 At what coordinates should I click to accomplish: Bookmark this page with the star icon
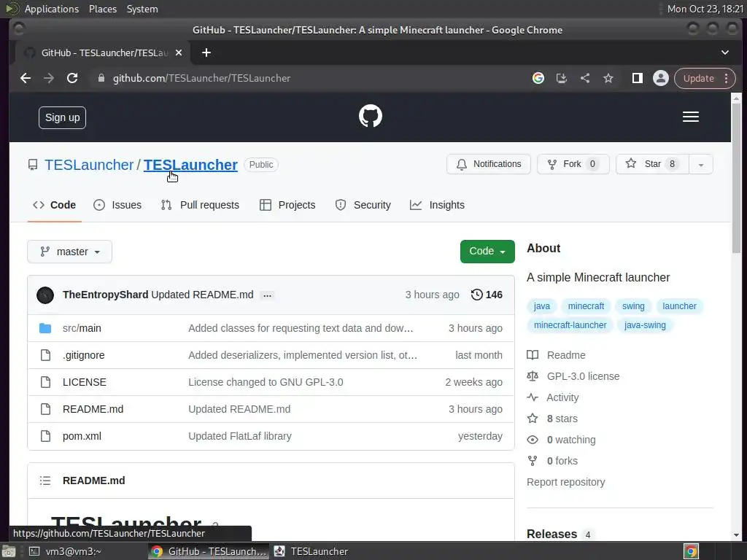(x=608, y=78)
